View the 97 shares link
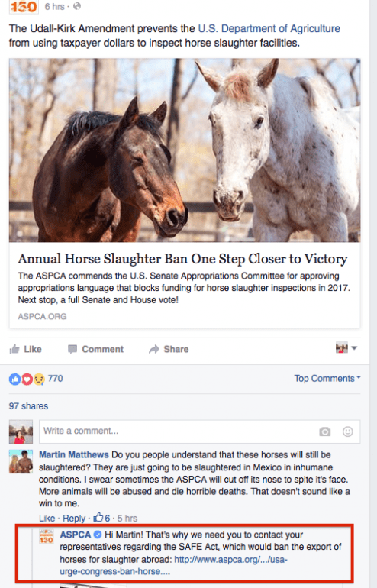Screen dimensions: 377x588 coord(28,406)
